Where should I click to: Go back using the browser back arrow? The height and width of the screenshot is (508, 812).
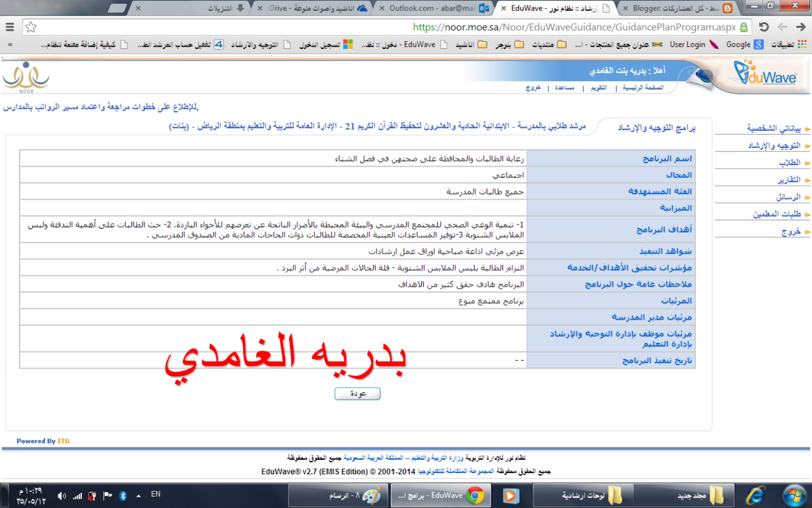(x=783, y=27)
